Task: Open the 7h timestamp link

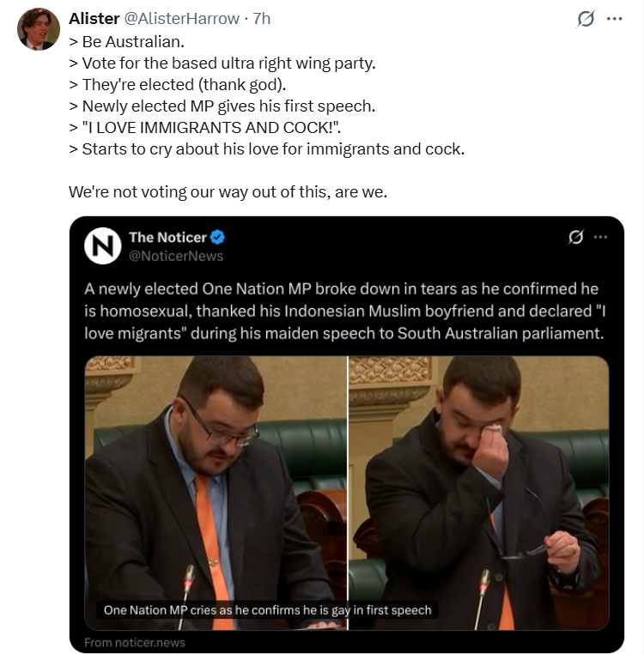Action: (x=262, y=19)
